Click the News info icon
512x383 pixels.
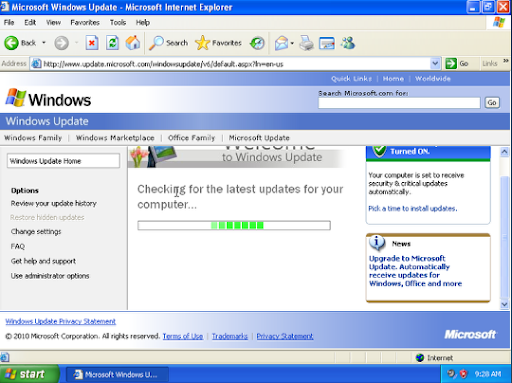(377, 243)
